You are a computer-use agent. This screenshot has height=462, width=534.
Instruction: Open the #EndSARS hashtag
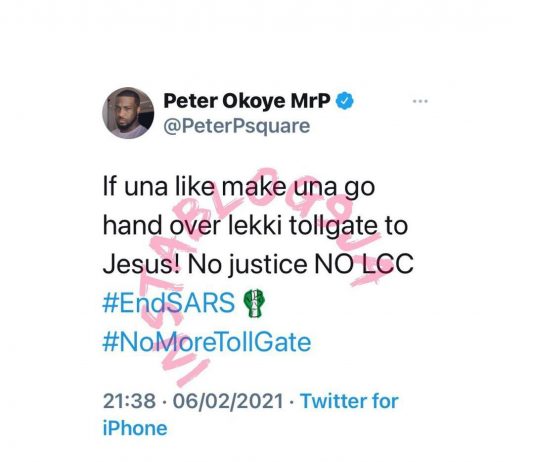coord(169,302)
